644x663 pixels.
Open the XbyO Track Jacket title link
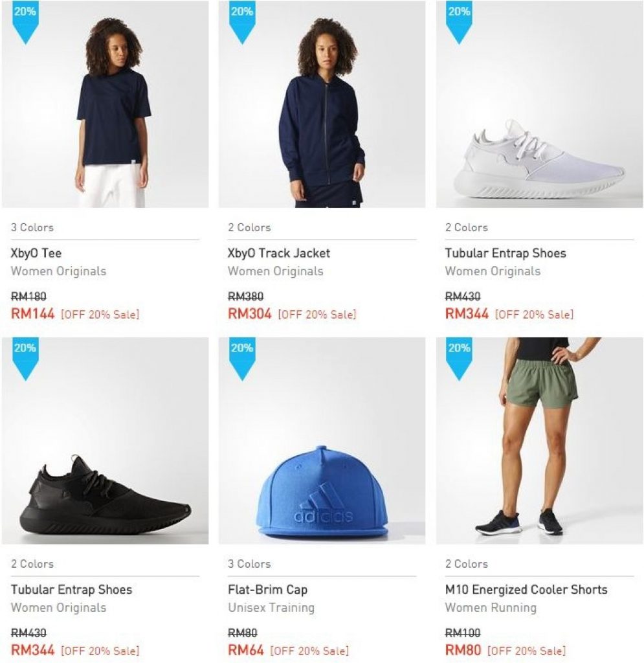279,253
